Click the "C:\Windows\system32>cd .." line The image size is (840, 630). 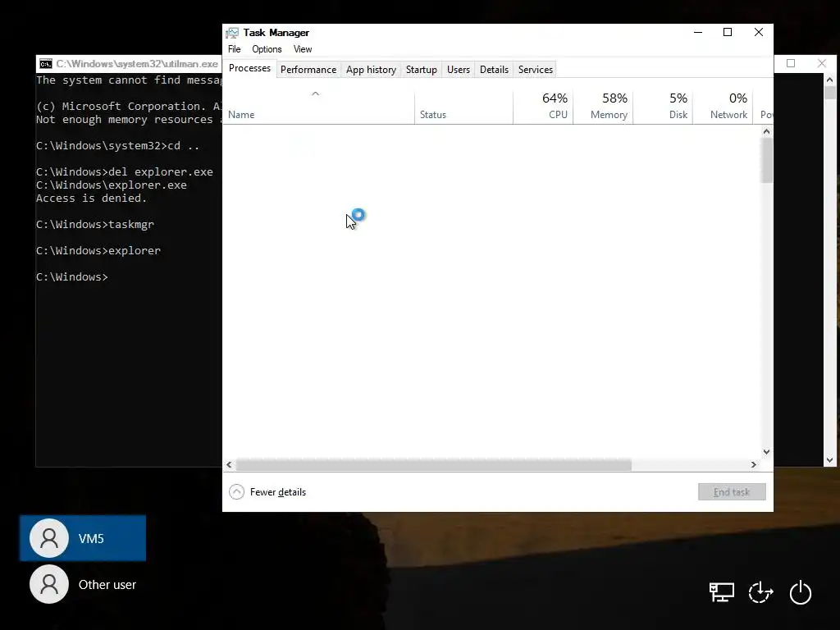117,146
